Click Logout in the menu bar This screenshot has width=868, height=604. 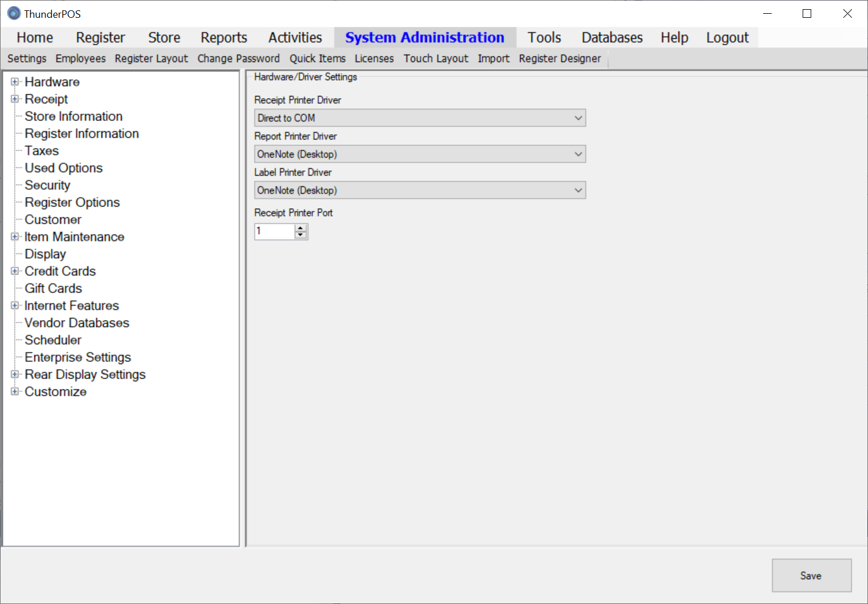click(727, 38)
